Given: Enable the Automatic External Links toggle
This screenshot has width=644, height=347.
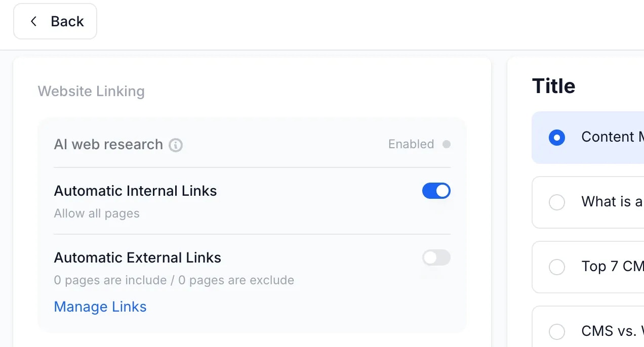Looking at the screenshot, I should tap(436, 257).
